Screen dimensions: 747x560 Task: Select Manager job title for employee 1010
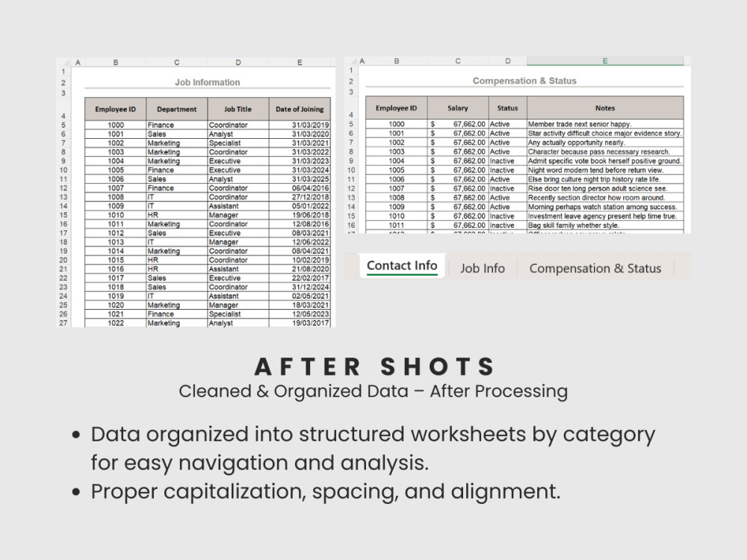pos(238,215)
